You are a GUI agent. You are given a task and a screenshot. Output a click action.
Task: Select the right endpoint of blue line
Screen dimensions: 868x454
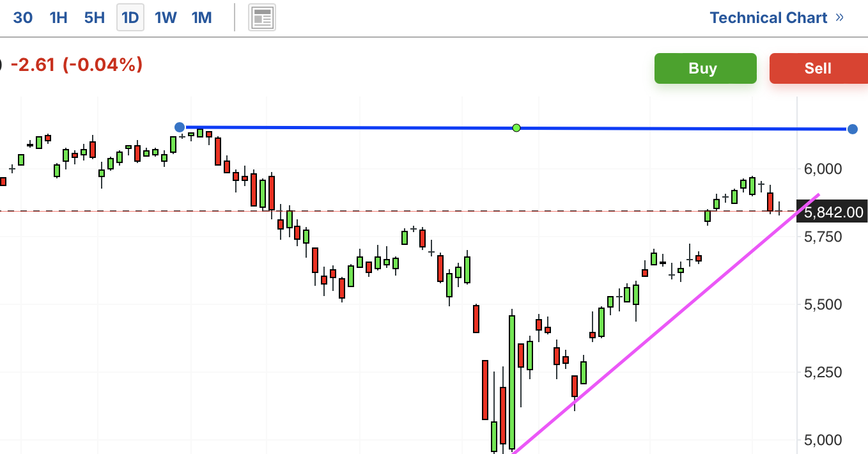[852, 129]
